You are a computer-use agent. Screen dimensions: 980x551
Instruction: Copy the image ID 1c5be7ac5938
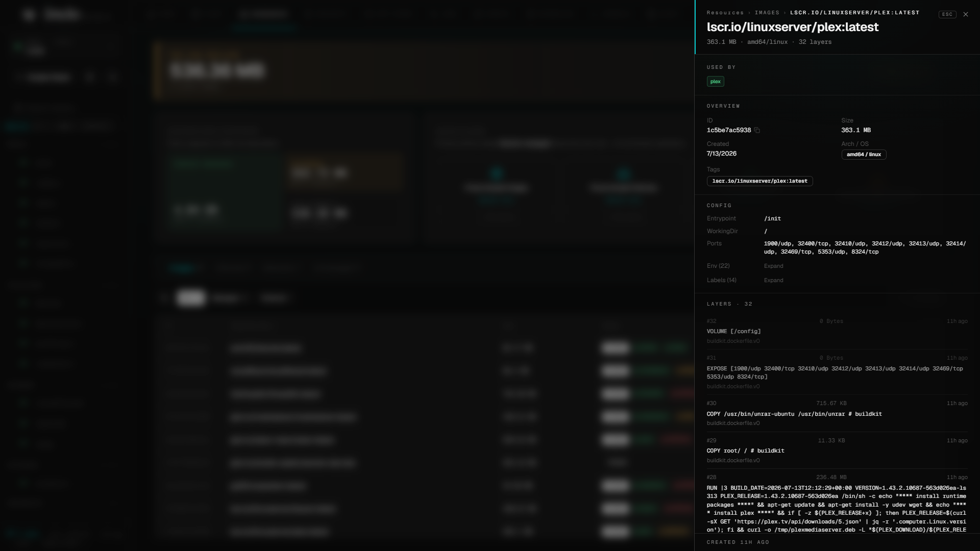757,131
